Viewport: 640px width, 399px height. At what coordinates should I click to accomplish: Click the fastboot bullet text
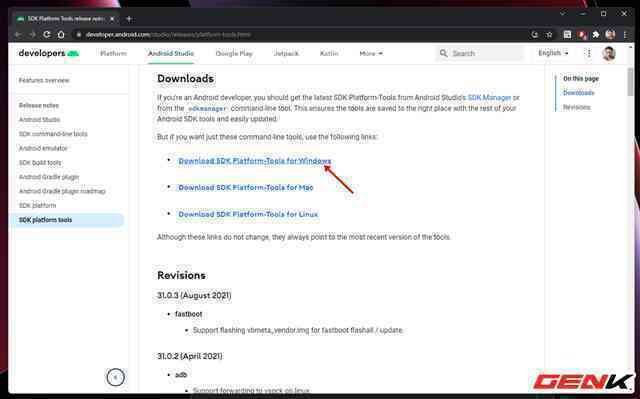[x=189, y=314]
